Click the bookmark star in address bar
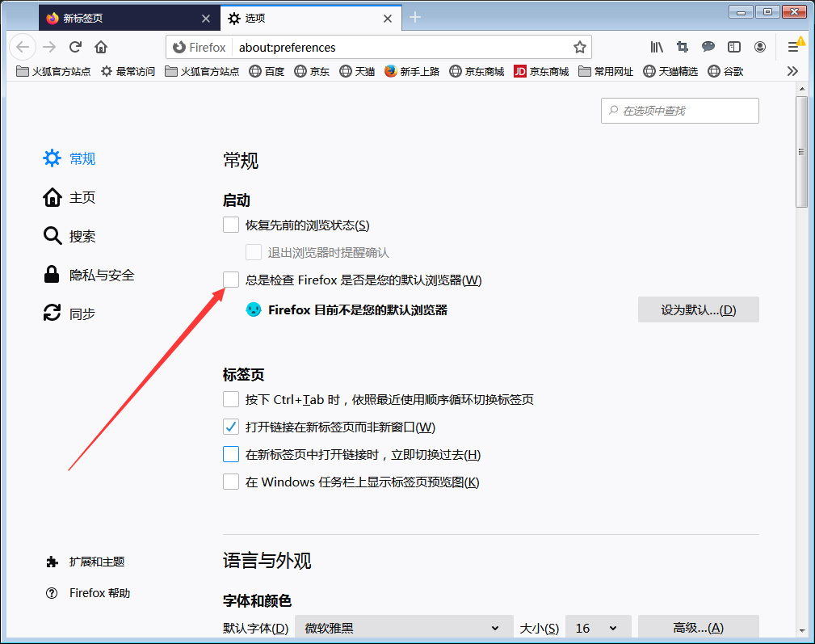Image resolution: width=815 pixels, height=644 pixels. (x=579, y=47)
